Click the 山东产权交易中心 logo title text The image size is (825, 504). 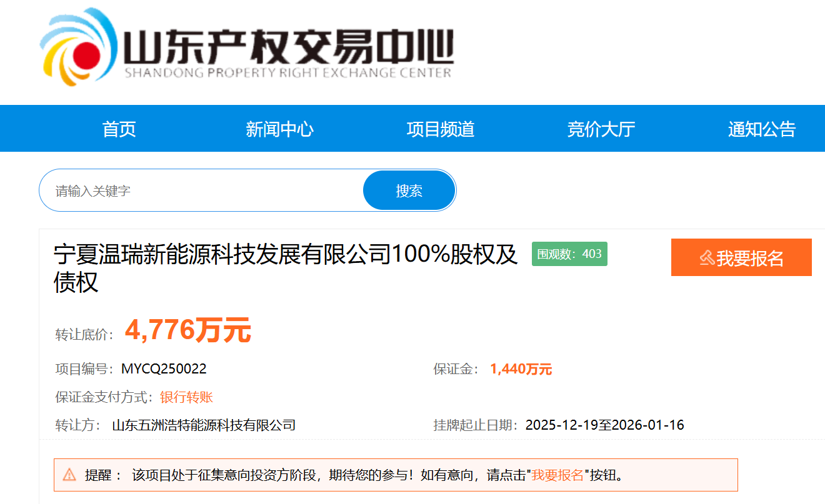pos(287,46)
